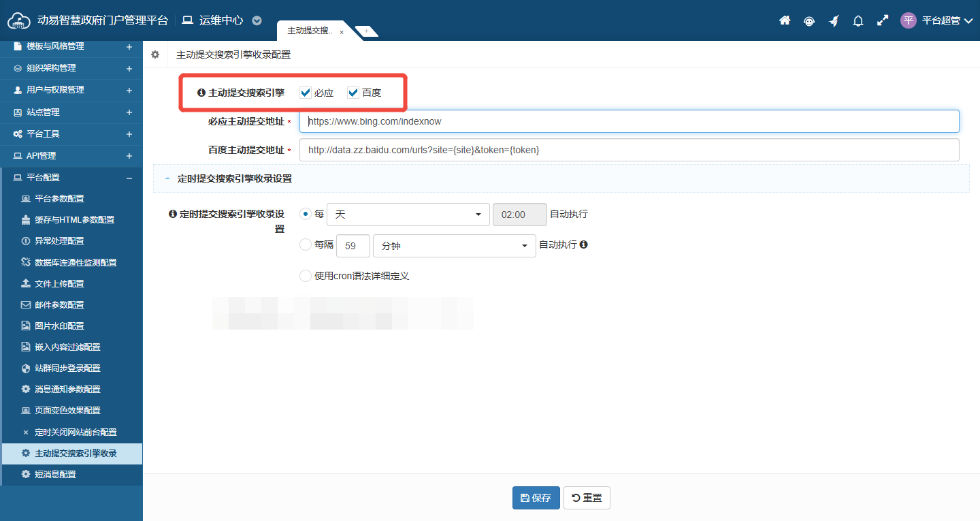Click the 保存 save button
Image resolution: width=980 pixels, height=521 pixels.
coord(536,498)
